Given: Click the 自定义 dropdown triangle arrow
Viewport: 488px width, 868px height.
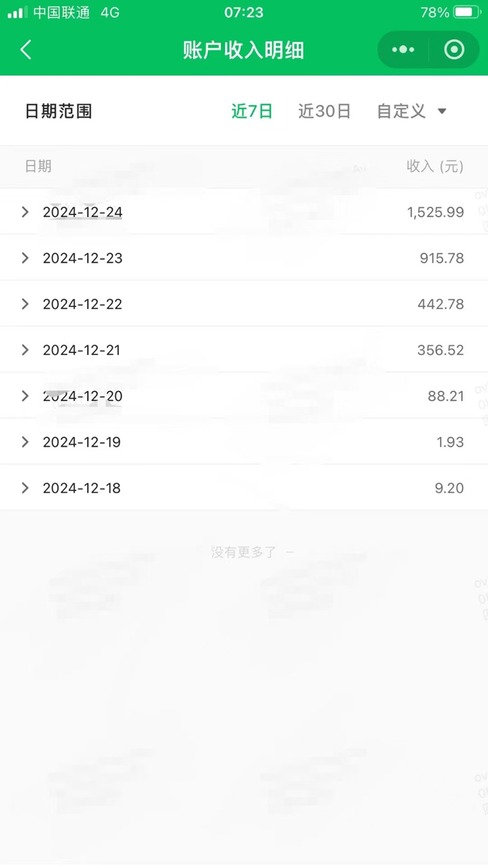Looking at the screenshot, I should (442, 112).
